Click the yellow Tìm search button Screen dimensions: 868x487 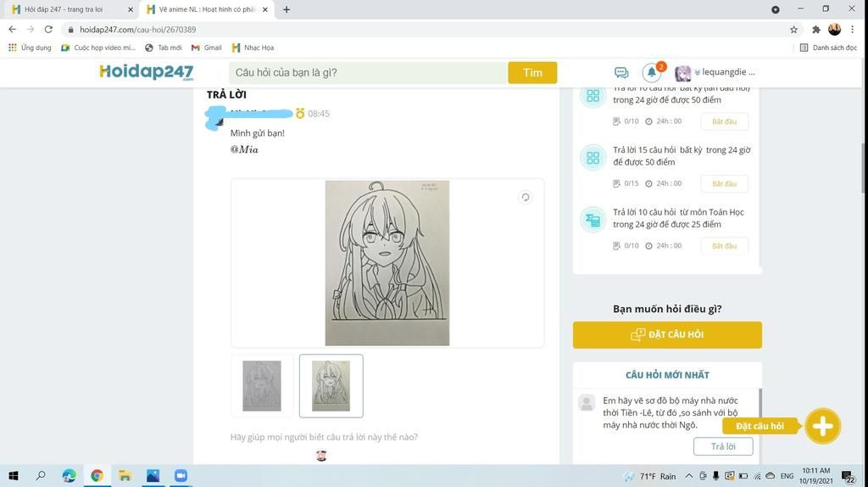click(x=532, y=73)
